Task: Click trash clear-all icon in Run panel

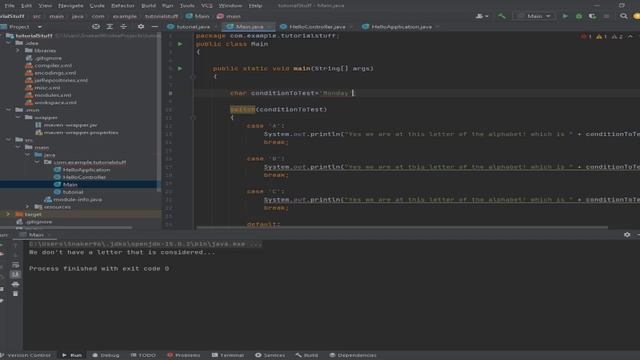Action: pos(16,294)
